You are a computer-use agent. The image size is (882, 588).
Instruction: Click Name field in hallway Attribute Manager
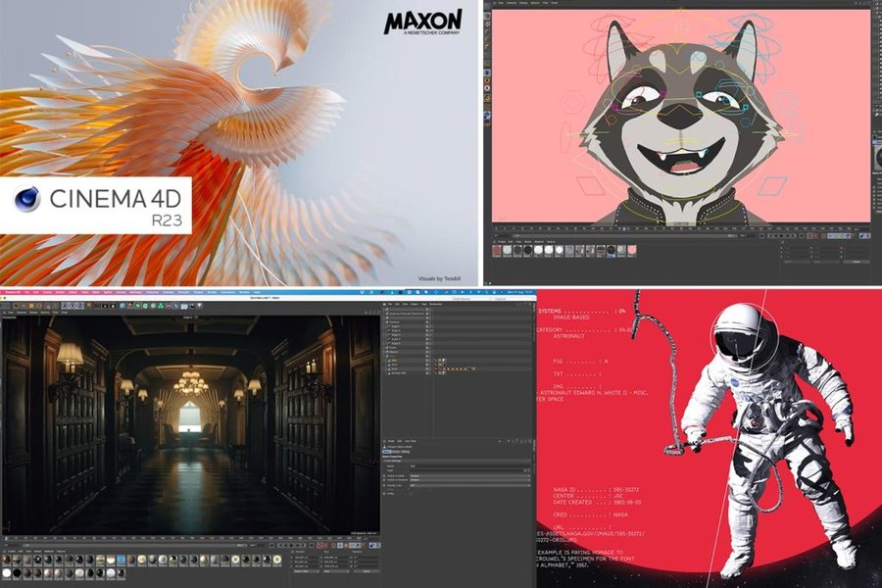[x=469, y=466]
